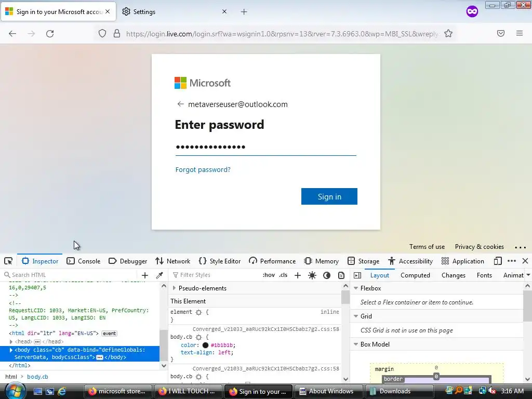Click the Filter Styles field
This screenshot has width=532, height=399.
216,275
